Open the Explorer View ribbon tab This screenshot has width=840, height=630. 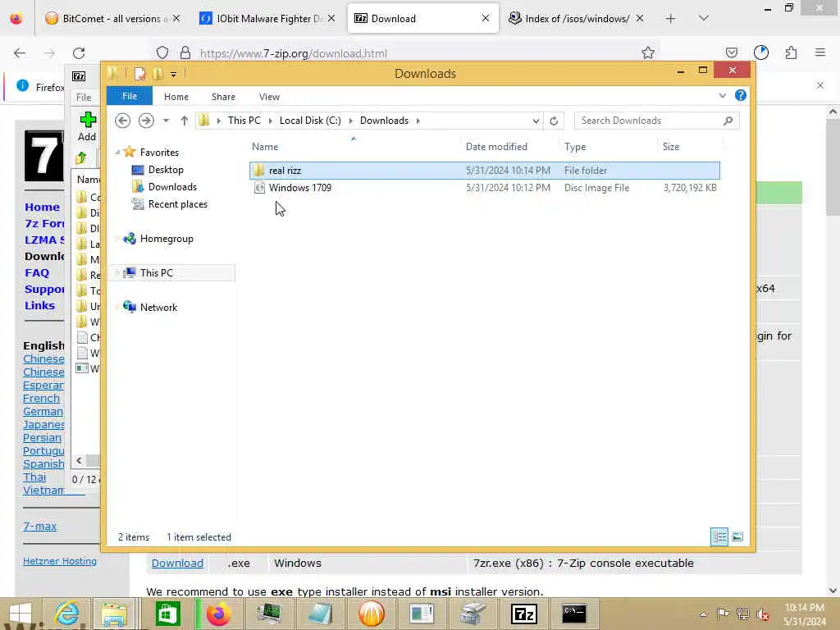click(269, 97)
